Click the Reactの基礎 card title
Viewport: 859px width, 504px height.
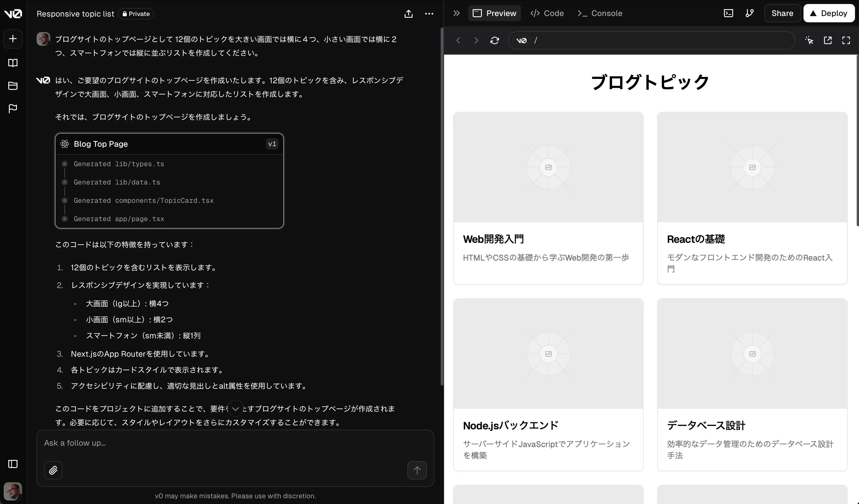click(x=696, y=239)
